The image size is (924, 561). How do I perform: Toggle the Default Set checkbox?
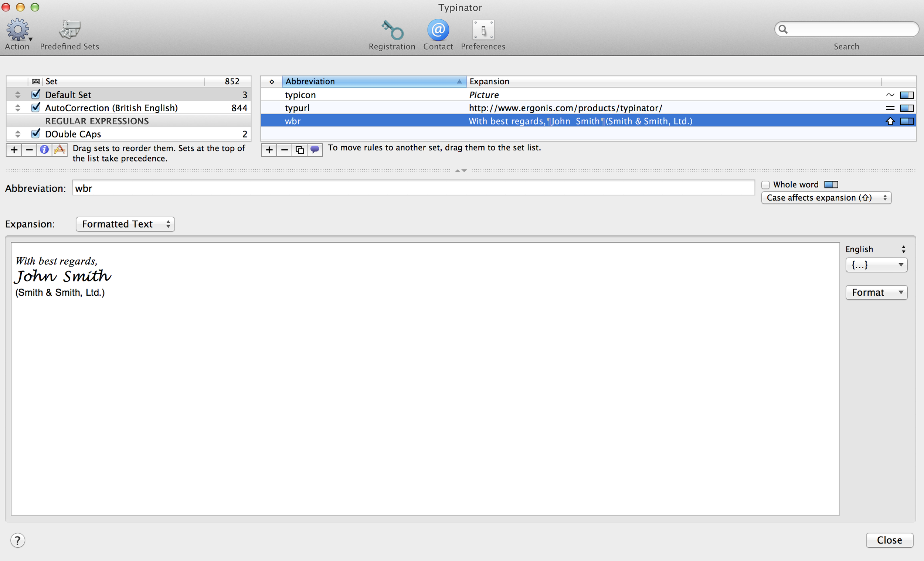35,94
